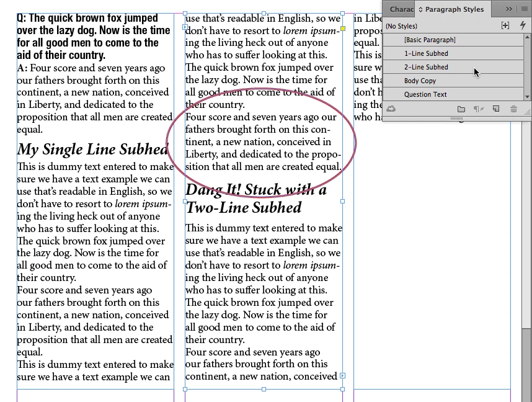Apply the Question Text style
The image size is (532, 402).
(x=453, y=94)
